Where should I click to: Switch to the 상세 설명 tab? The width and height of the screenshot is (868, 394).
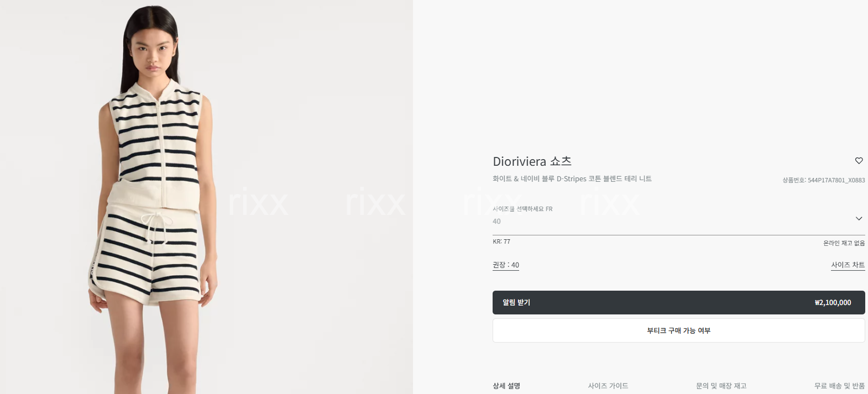[x=506, y=386]
